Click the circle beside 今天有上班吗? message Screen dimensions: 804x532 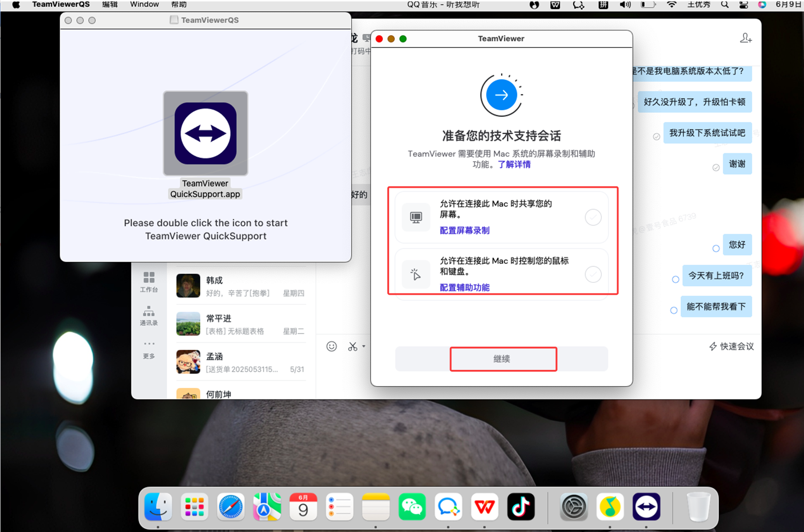676,279
